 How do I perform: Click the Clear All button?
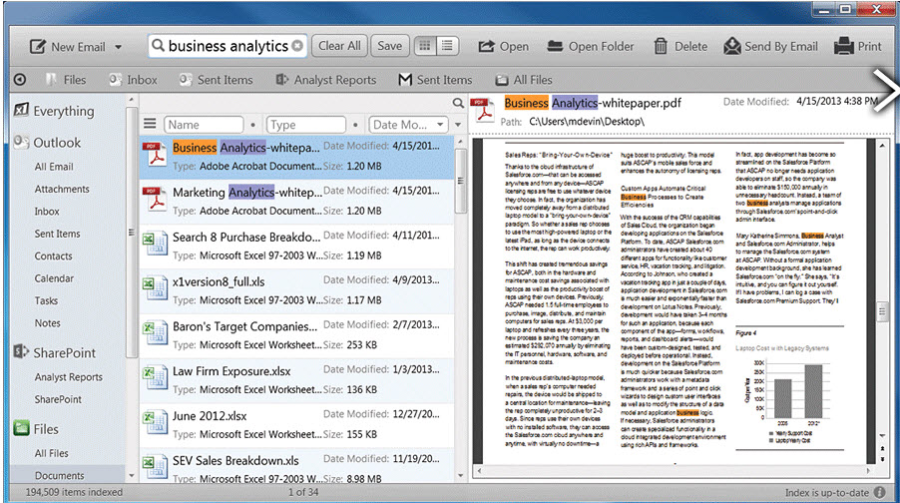[339, 46]
